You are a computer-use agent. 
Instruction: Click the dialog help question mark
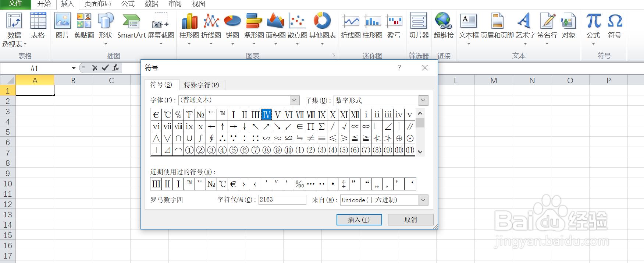[x=399, y=68]
